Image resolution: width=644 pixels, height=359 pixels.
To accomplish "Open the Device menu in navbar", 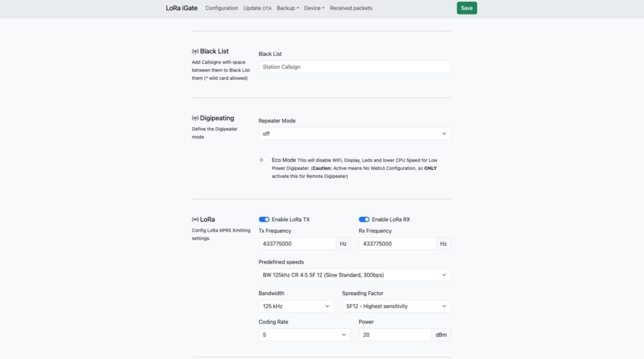I will [x=314, y=8].
